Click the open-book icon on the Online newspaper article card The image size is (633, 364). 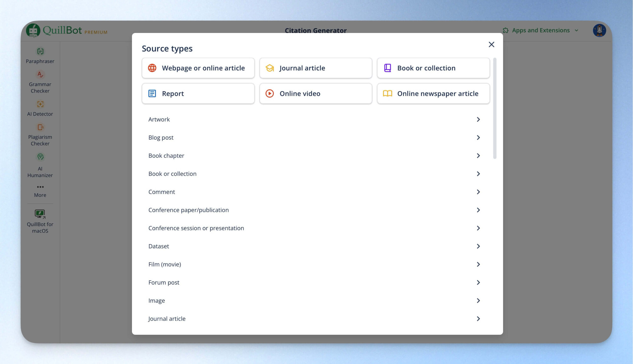point(387,94)
